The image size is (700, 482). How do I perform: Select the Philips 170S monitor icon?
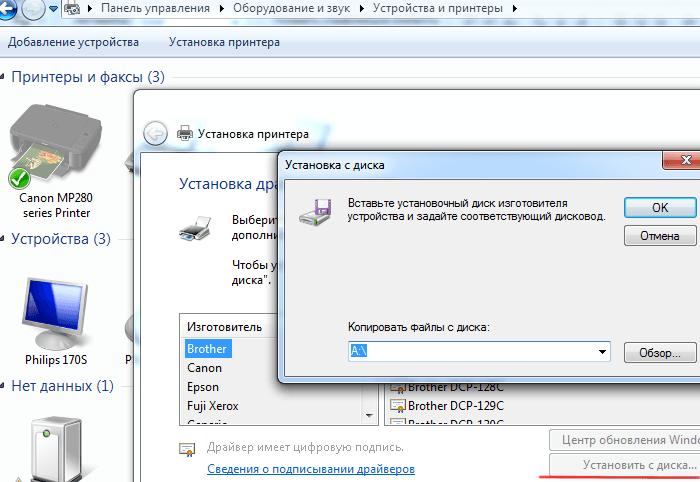click(55, 314)
